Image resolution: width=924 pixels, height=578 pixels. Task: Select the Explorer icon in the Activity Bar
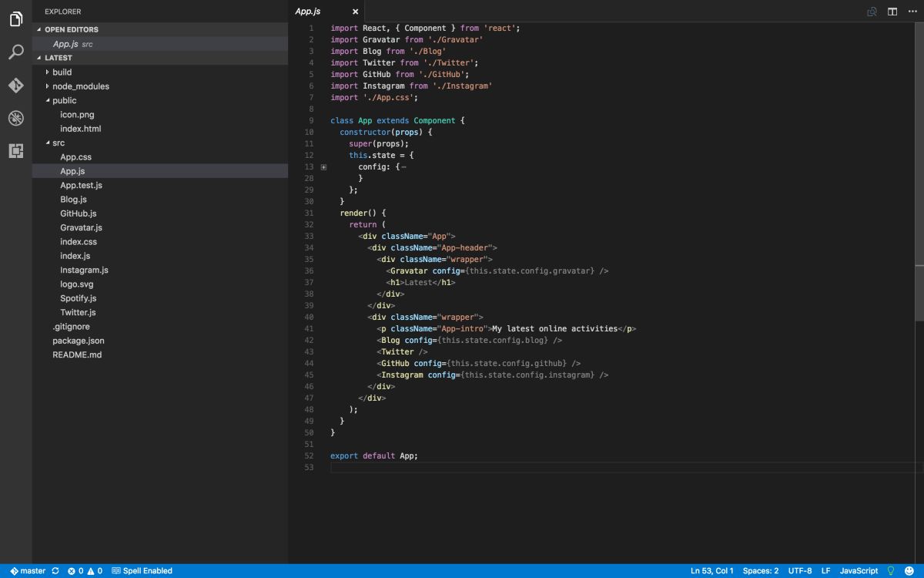[15, 19]
